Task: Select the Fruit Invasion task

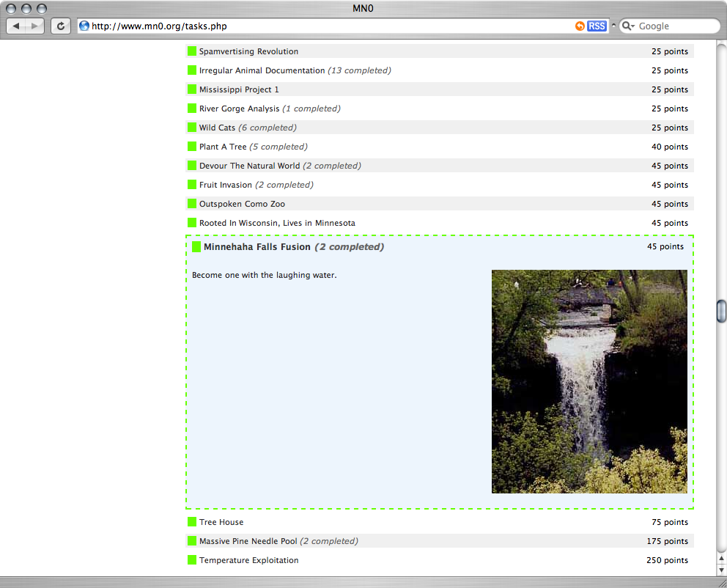Action: coord(225,185)
